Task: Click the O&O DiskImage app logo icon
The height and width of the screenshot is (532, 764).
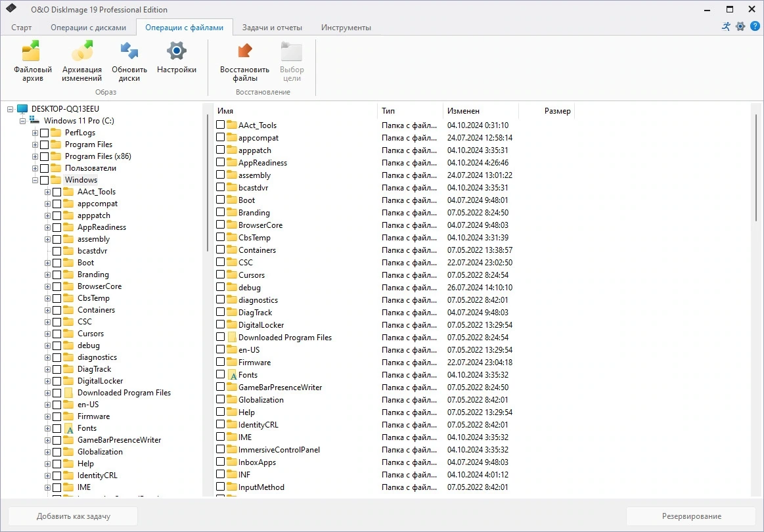Action: pos(11,9)
